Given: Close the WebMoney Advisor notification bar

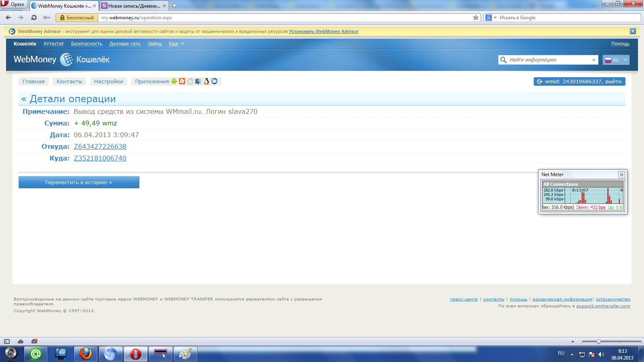Looking at the screenshot, I should [633, 31].
